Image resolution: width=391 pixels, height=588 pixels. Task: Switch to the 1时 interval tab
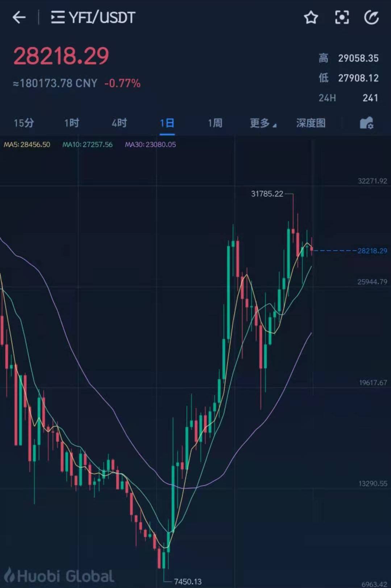71,123
